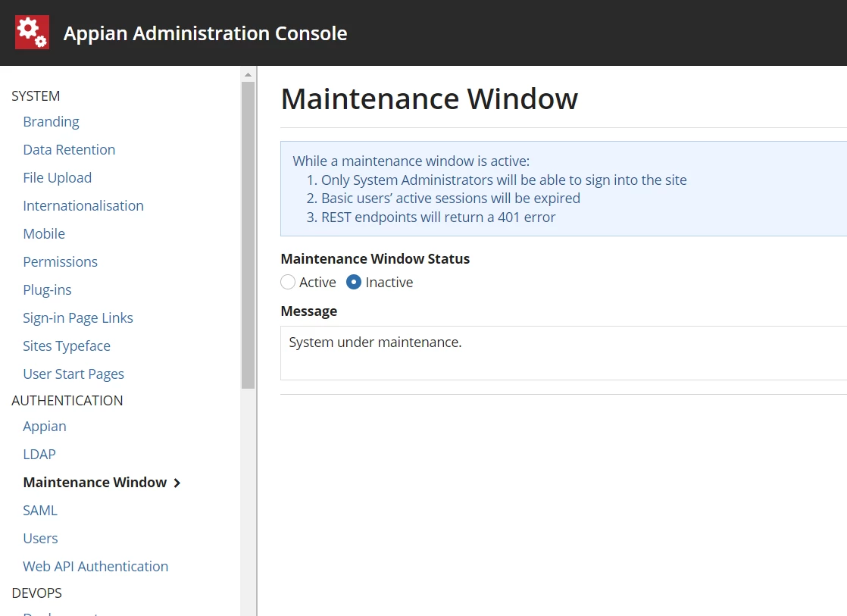Click the Appian Administration Console title

(205, 33)
